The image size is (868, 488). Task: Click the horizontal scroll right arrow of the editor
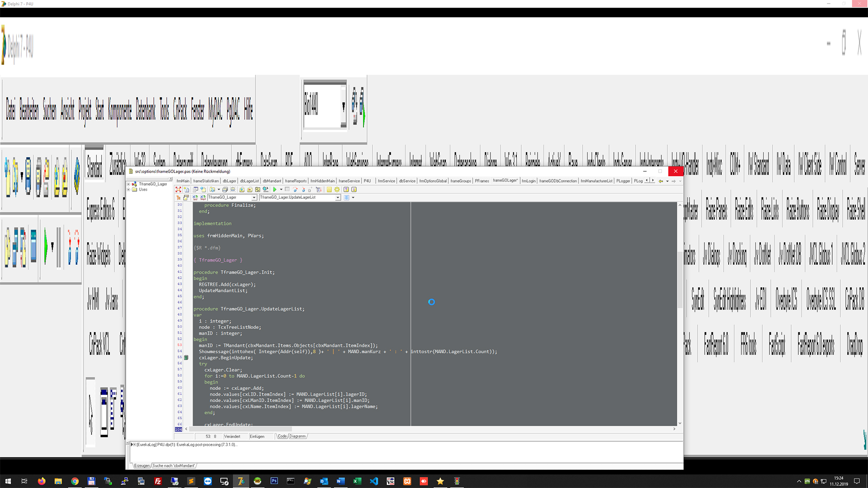(674, 429)
